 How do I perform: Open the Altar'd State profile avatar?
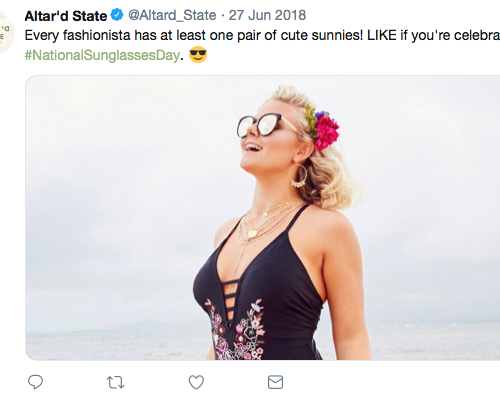coord(5,32)
